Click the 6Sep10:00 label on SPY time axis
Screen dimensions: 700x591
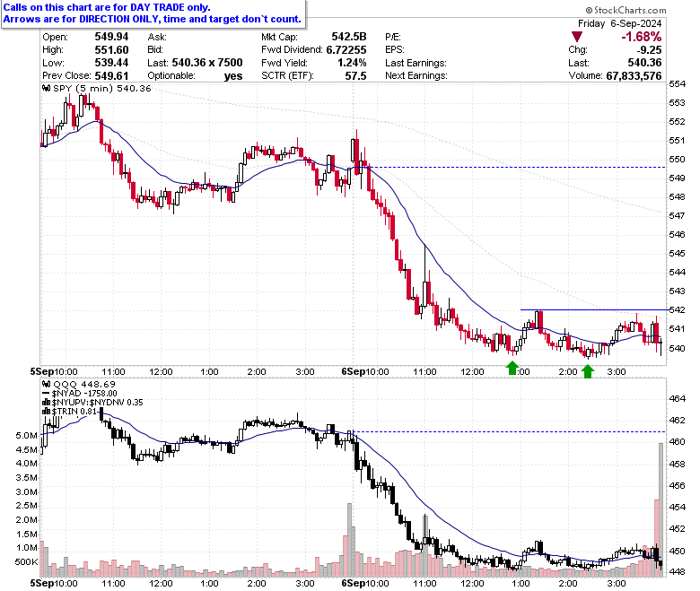(x=365, y=372)
